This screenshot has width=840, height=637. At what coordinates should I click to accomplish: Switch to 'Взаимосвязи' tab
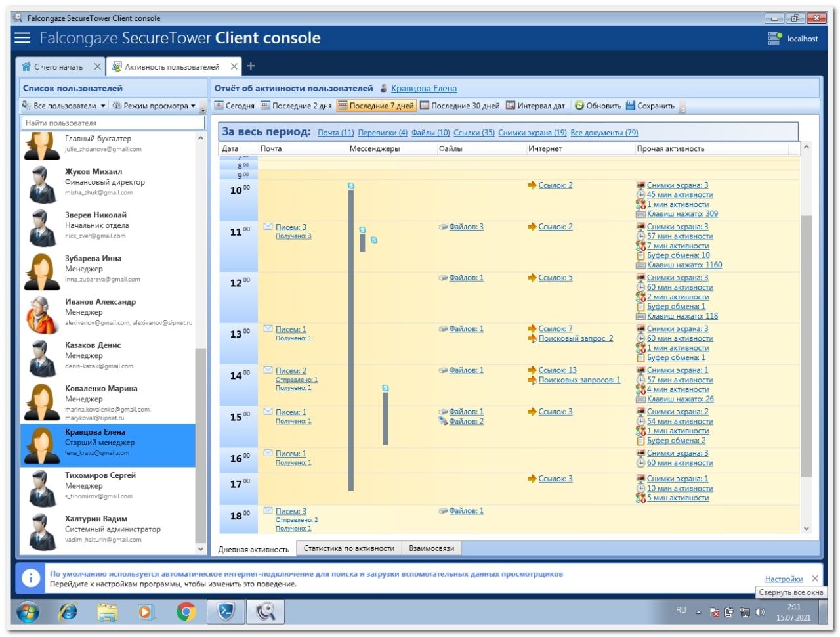pyautogui.click(x=431, y=548)
